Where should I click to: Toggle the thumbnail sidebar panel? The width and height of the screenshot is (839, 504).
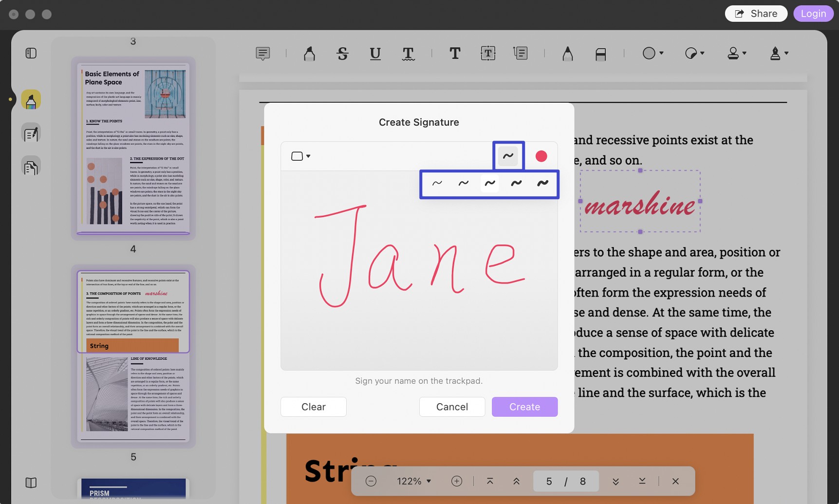point(31,53)
